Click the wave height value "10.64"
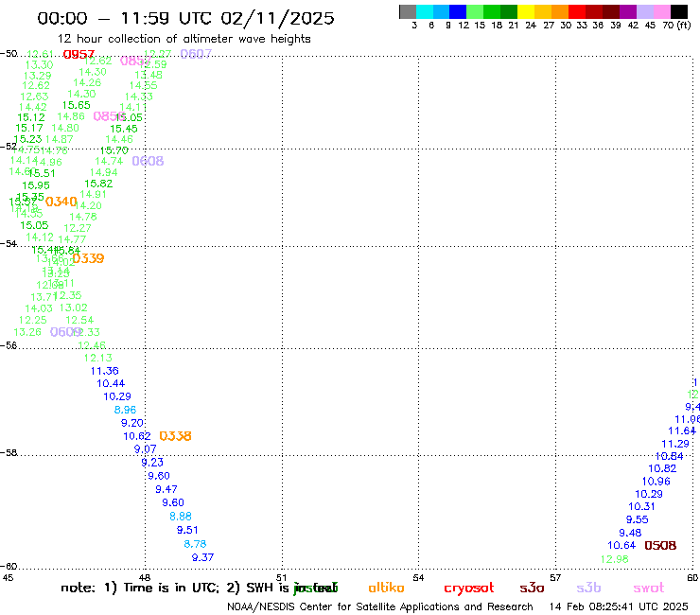Image resolution: width=700 pixels, height=615 pixels. 621,545
